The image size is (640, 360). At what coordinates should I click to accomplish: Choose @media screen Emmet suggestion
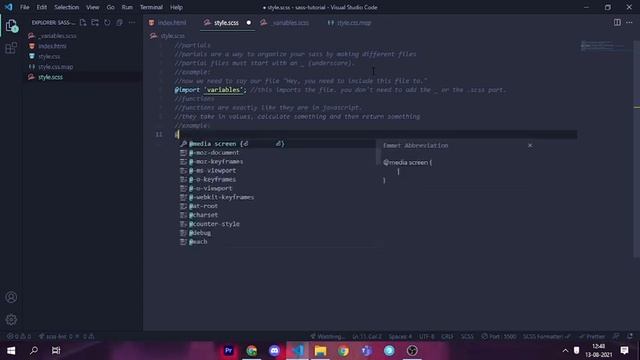(x=278, y=144)
